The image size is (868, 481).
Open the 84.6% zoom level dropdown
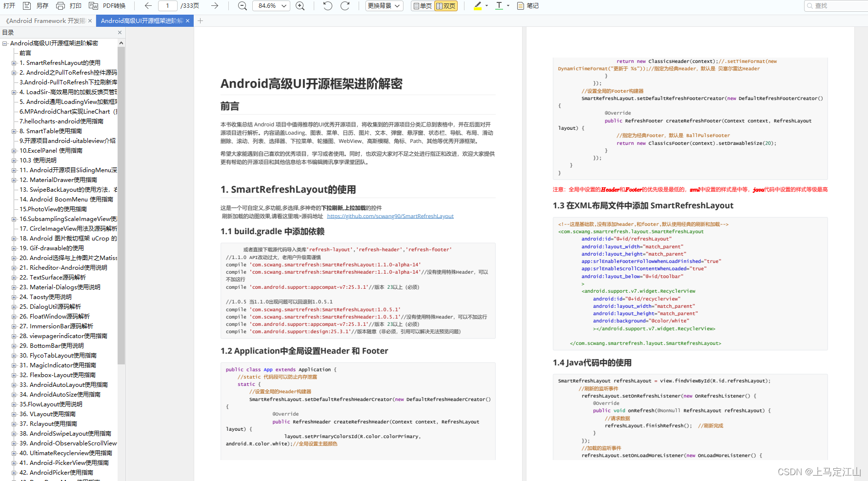tap(271, 6)
